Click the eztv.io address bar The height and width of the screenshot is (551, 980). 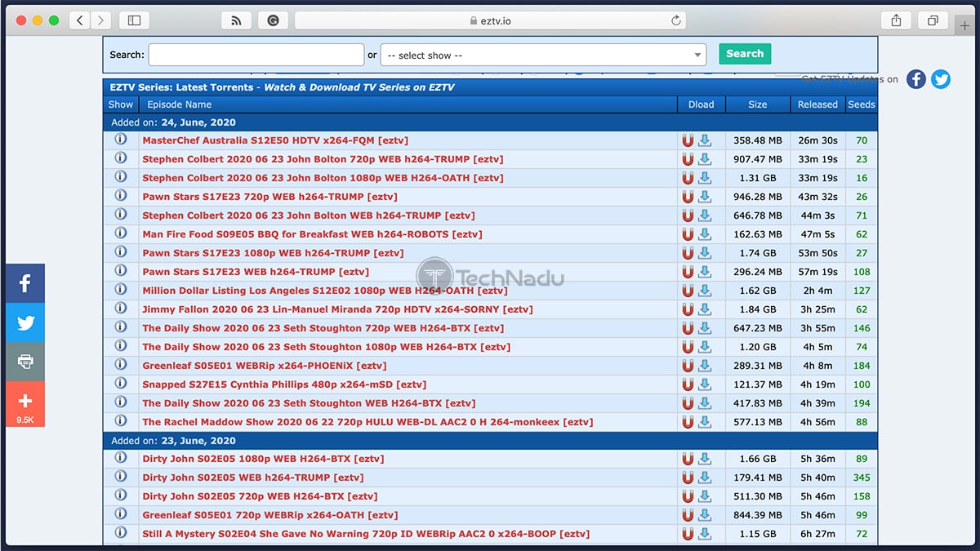click(491, 20)
